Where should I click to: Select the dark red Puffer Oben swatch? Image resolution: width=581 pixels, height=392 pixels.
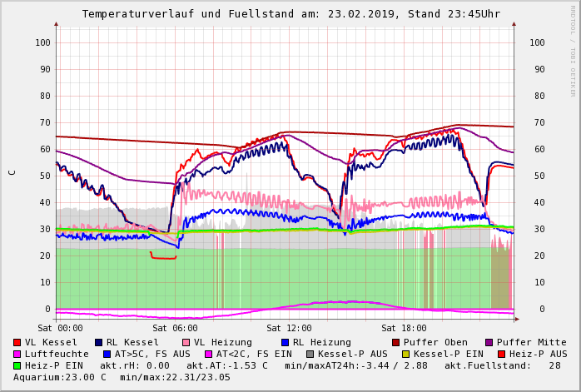coord(396,342)
